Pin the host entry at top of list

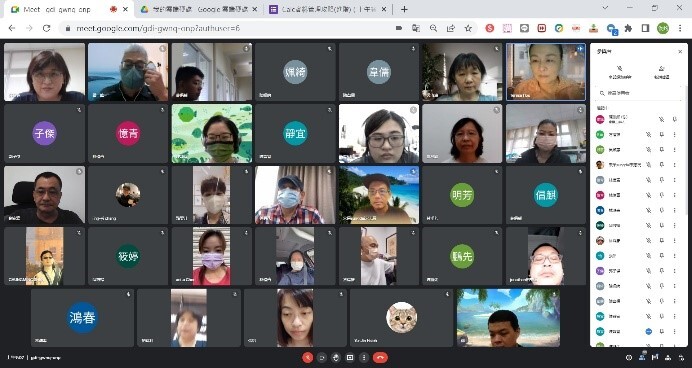[x=675, y=119]
